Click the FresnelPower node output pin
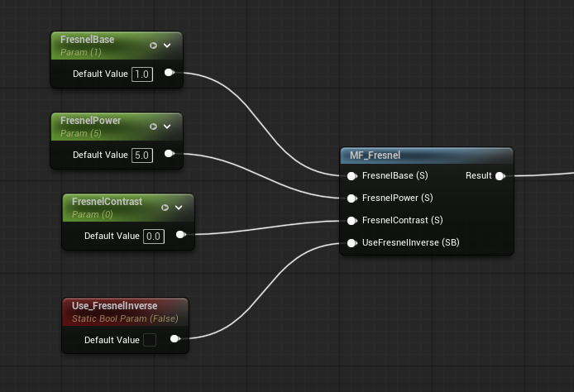Image resolution: width=574 pixels, height=392 pixels. [169, 153]
